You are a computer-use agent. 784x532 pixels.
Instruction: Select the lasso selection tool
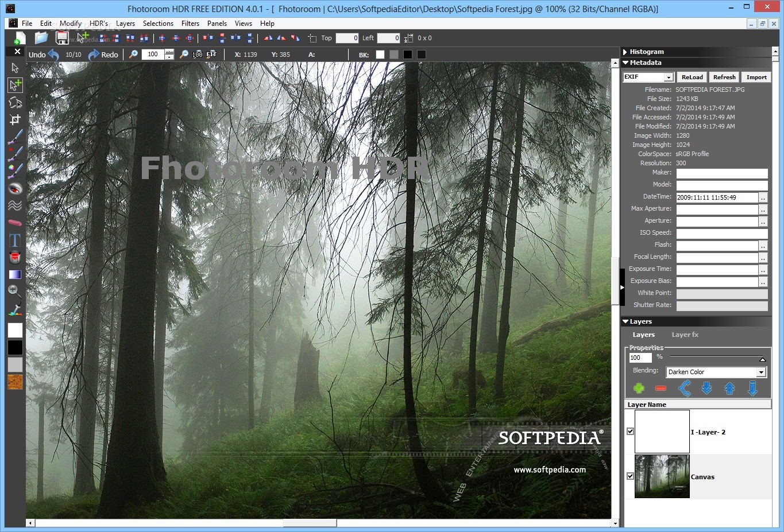point(15,102)
